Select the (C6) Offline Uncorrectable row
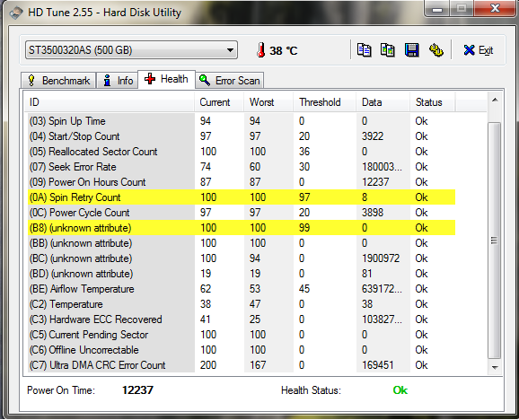 click(242, 350)
